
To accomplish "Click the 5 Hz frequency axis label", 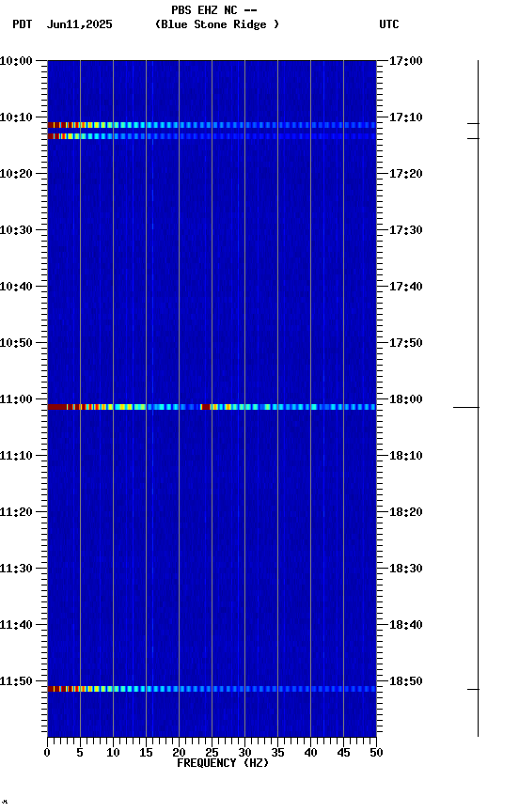I will [x=80, y=753].
